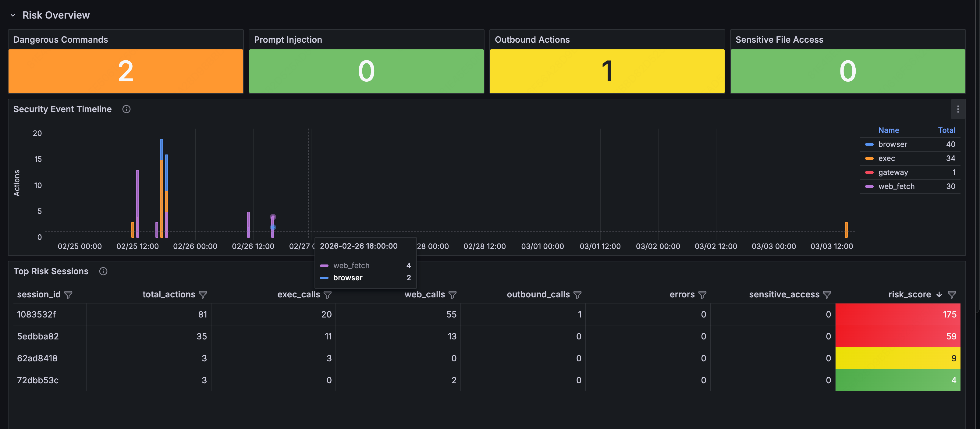Filter the risk_score column
Viewport: 980px width, 429px height.
pyautogui.click(x=952, y=295)
